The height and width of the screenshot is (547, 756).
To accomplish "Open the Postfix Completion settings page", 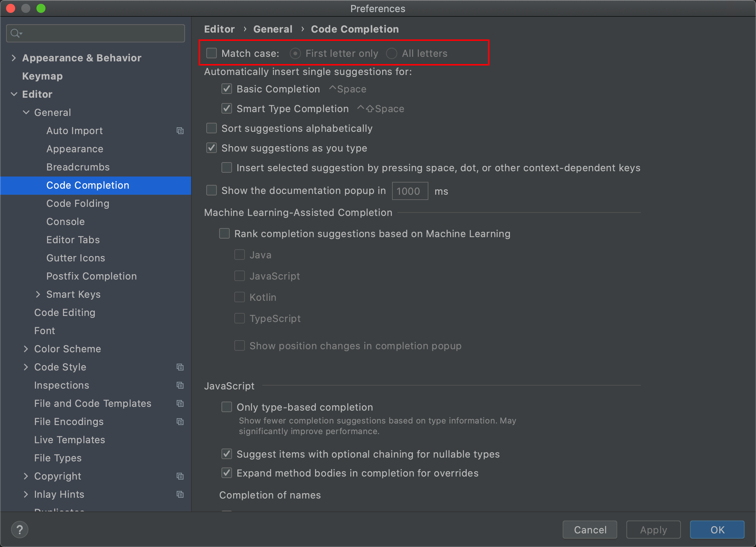I will point(91,276).
